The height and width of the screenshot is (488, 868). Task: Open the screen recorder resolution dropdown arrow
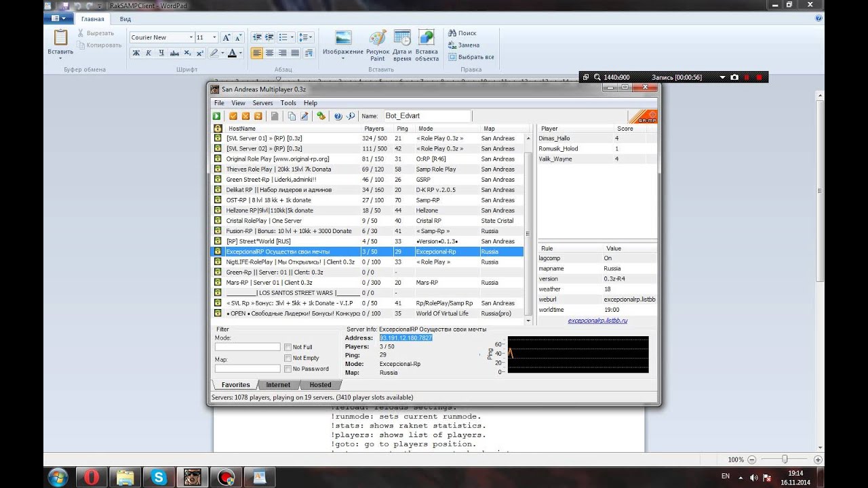pos(723,77)
